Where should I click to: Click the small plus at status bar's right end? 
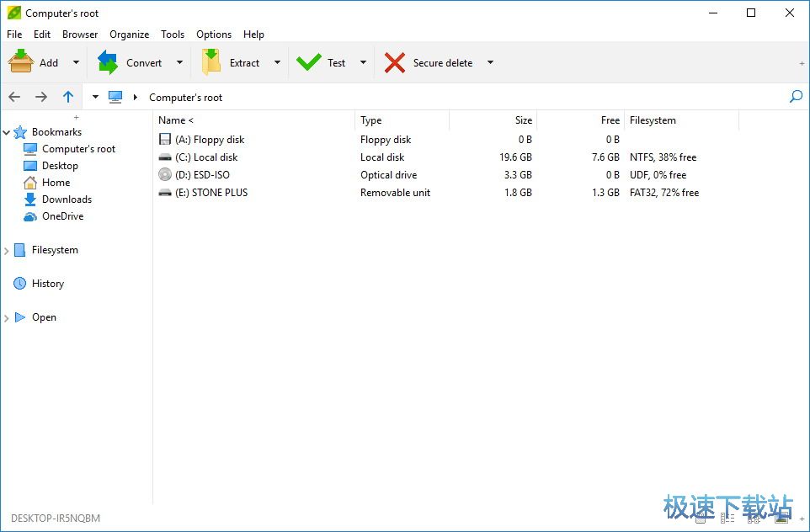pyautogui.click(x=802, y=519)
